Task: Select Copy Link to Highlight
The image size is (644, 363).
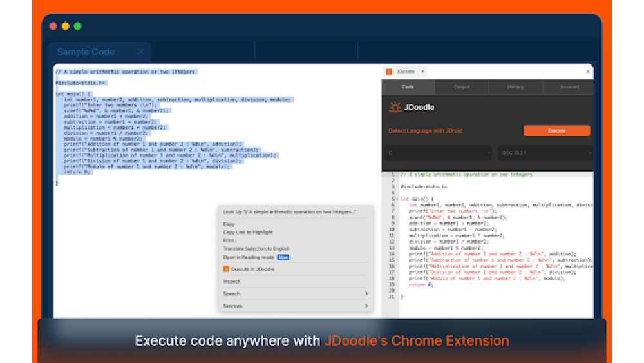Action: tap(248, 233)
